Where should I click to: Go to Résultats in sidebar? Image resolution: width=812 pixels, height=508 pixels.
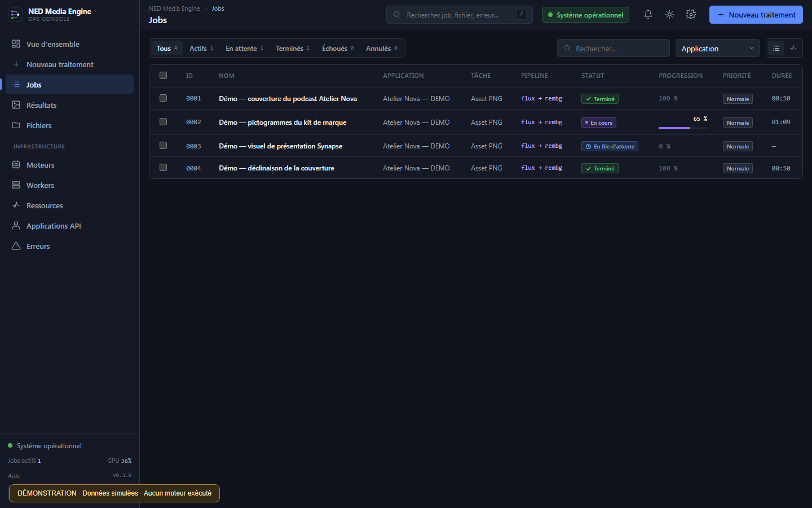pyautogui.click(x=69, y=105)
